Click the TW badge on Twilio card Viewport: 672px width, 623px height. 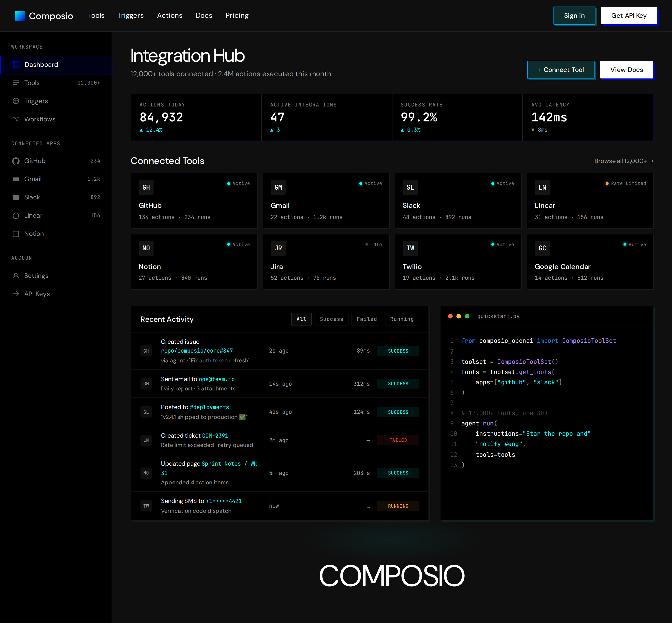[410, 248]
